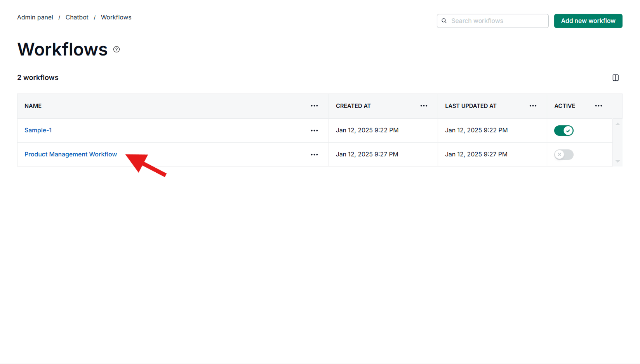
Task: Open the Product Management Workflow
Action: [71, 154]
